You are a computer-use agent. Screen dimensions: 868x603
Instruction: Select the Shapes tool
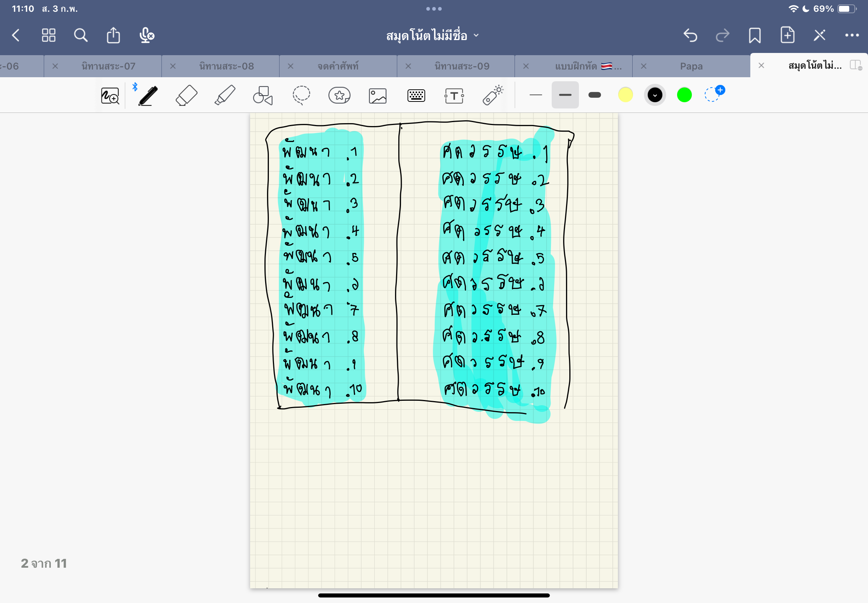(263, 95)
